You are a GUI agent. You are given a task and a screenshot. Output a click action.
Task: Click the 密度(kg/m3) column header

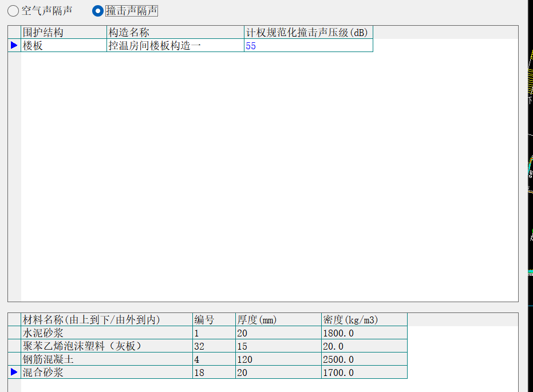pos(364,320)
